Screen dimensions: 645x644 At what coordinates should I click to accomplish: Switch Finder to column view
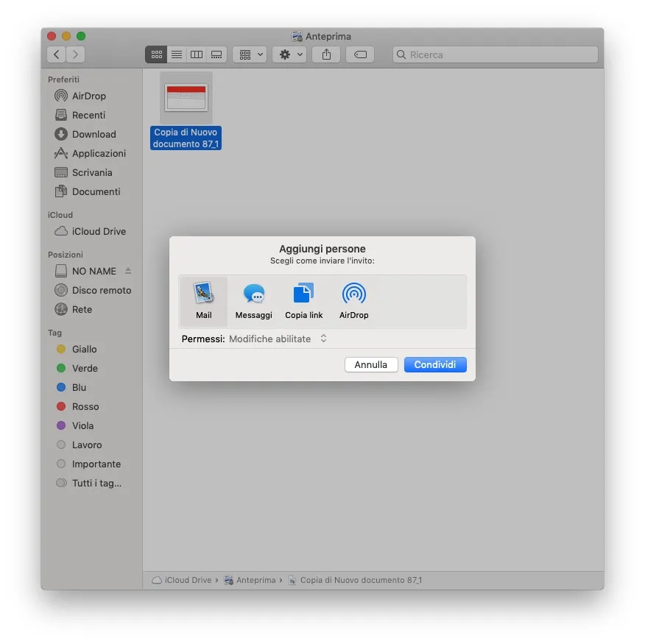(x=196, y=54)
